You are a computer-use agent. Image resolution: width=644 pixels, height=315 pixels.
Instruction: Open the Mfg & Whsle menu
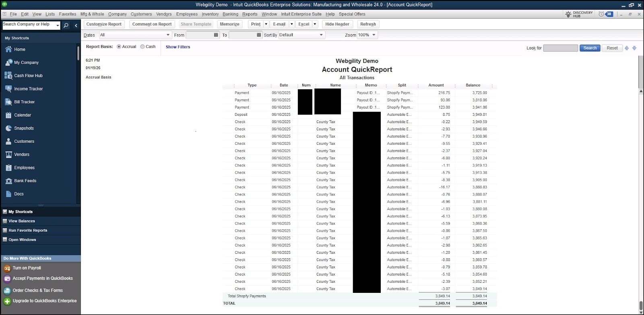coord(92,14)
